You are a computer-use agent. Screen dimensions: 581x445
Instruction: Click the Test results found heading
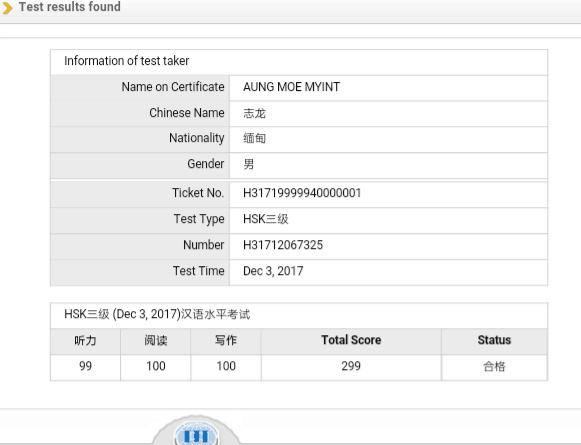coord(70,7)
